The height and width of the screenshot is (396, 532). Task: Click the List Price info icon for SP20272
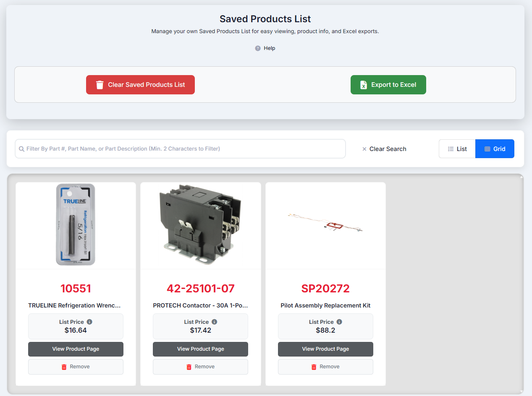click(339, 322)
